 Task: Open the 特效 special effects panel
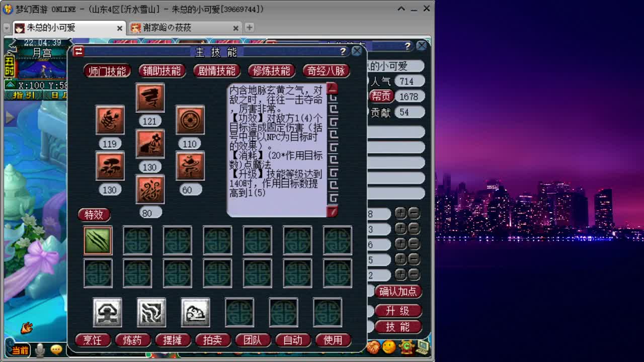coord(94,215)
